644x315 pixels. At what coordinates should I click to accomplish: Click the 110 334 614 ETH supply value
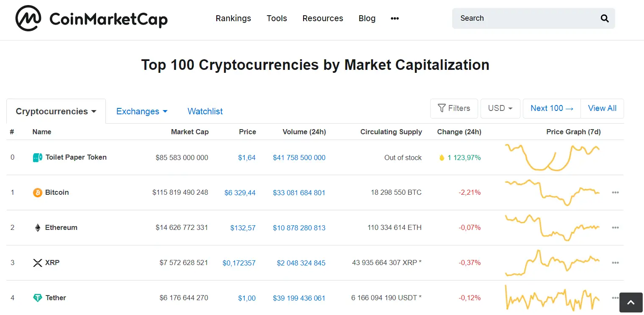click(395, 227)
